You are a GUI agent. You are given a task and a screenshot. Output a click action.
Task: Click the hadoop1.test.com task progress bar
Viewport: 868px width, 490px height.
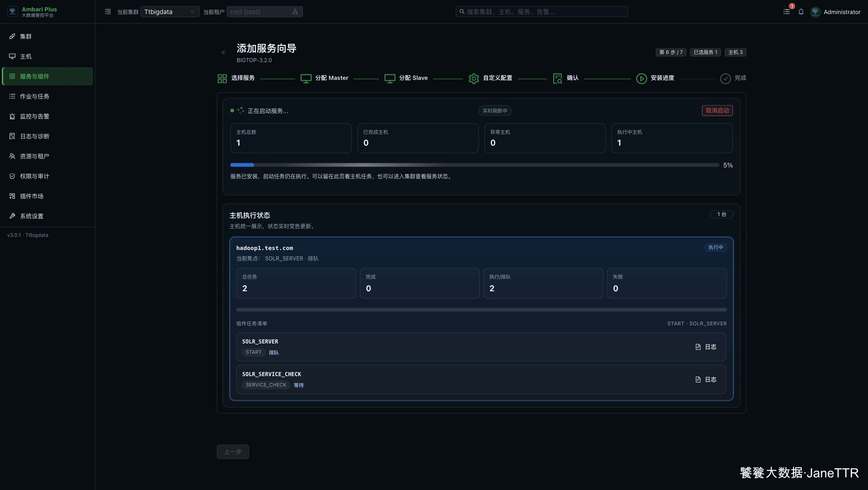click(x=481, y=310)
